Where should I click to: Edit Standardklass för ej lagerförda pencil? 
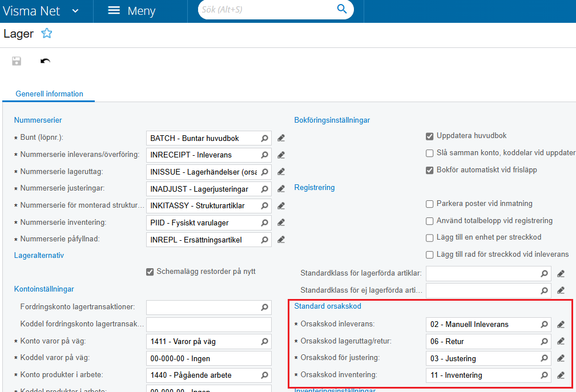point(561,290)
